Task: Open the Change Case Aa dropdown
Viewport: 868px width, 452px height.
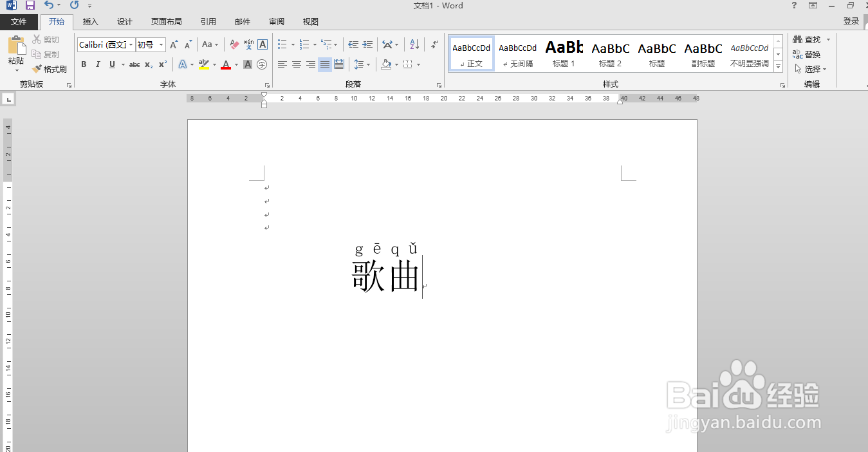Action: coord(210,45)
